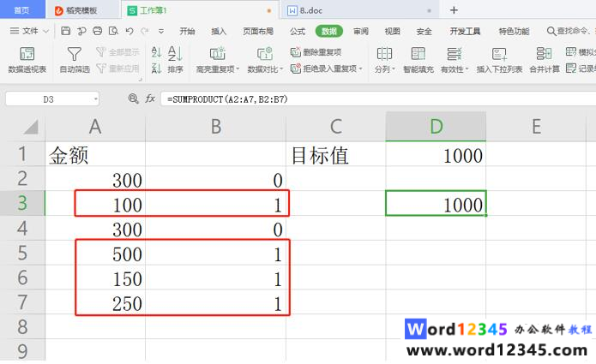
Task: Switch to the 页面布局 ribbon tab
Action: [258, 31]
